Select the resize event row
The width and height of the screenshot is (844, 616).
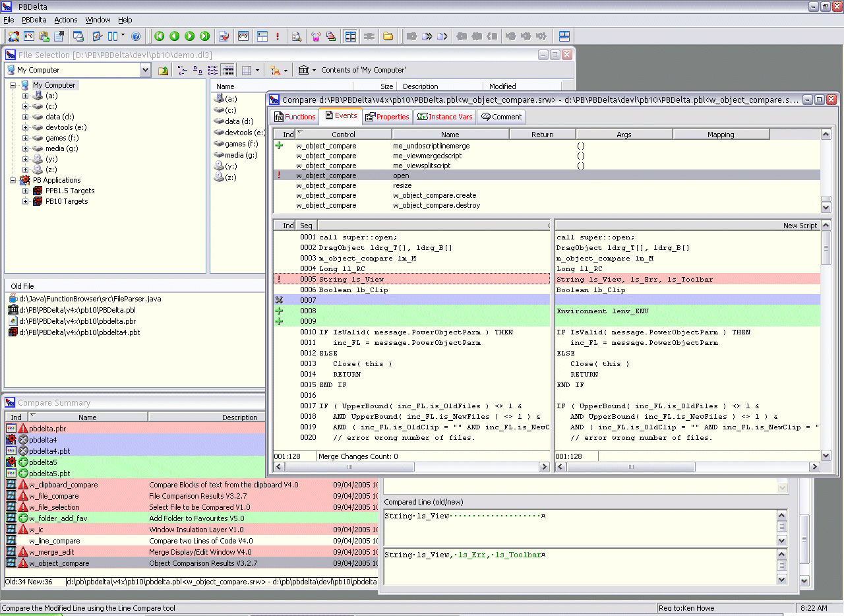[x=547, y=185]
